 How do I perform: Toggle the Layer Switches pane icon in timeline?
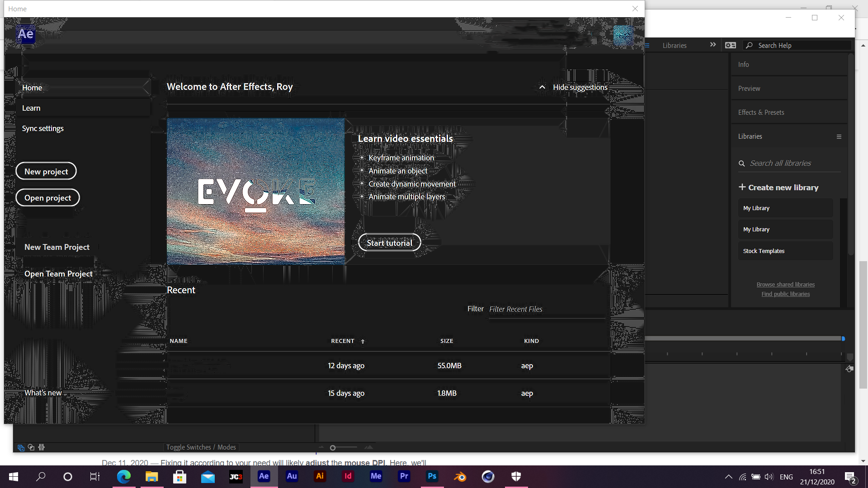click(21, 447)
